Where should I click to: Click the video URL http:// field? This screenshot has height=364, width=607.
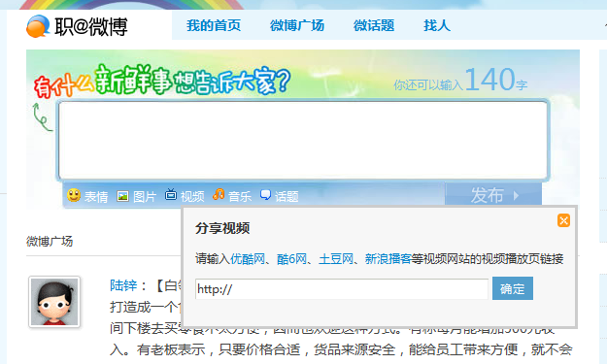pos(342,288)
